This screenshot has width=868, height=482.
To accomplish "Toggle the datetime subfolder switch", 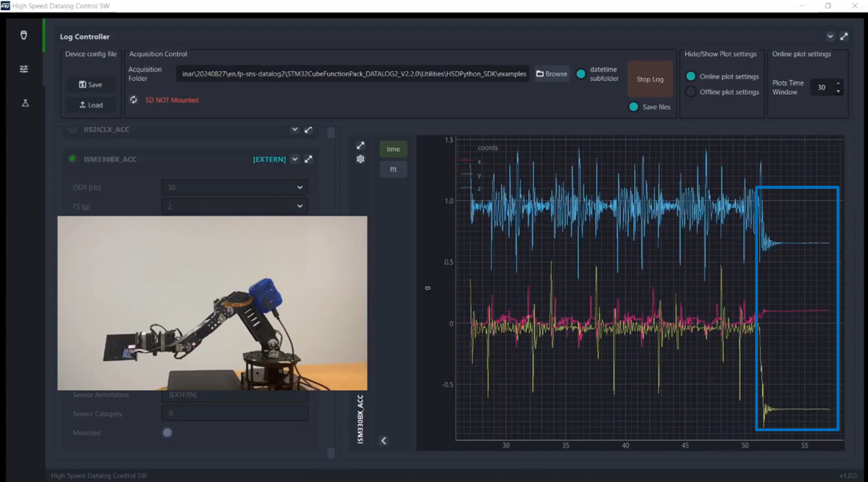I will tap(581, 74).
